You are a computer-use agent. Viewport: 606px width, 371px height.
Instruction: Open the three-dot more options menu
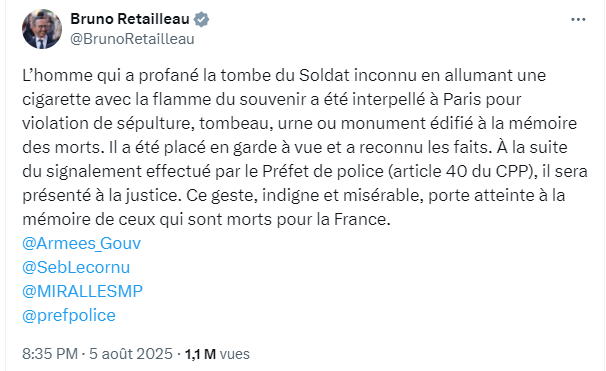[578, 19]
